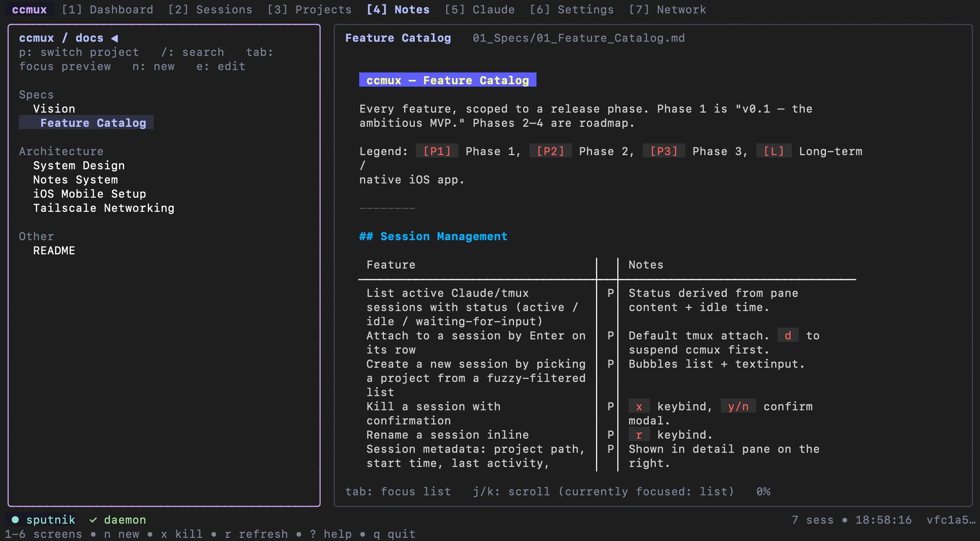Click the daemon status label

click(x=125, y=520)
